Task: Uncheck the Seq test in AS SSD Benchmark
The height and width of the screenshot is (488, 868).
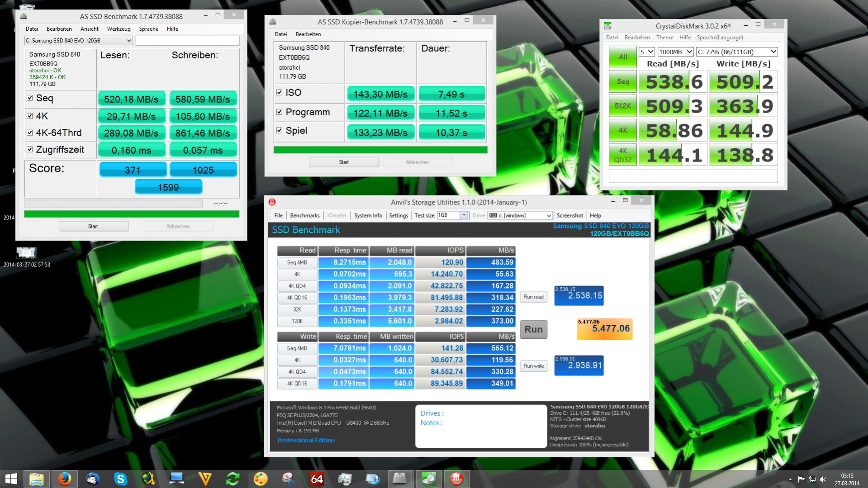Action: 30,98
